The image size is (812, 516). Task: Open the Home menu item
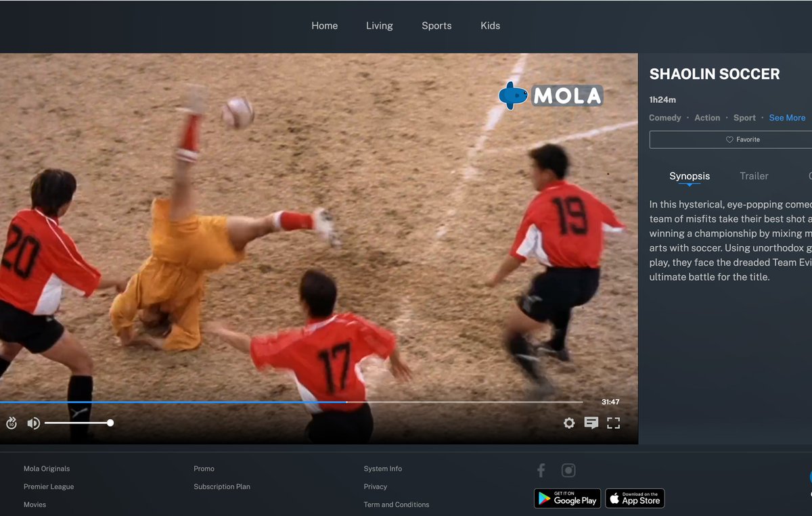point(325,26)
